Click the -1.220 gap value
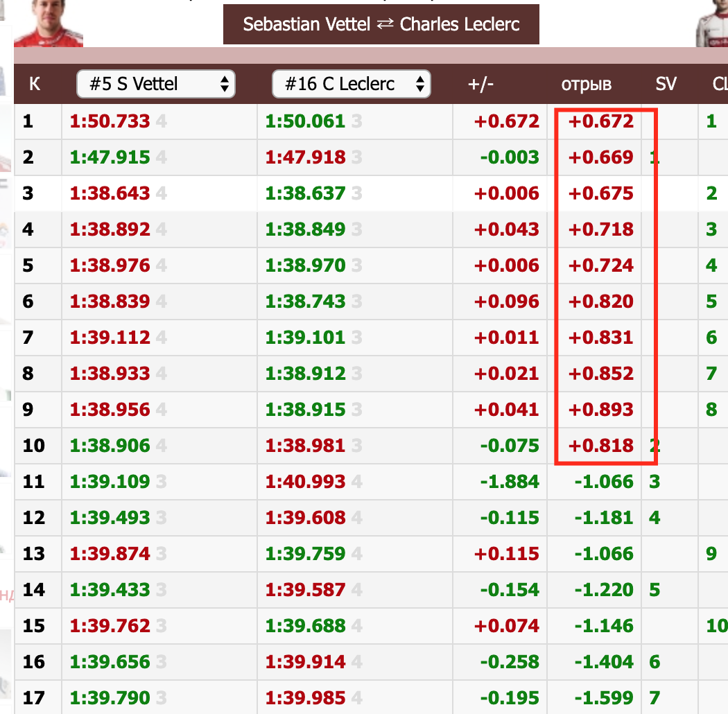 [x=604, y=590]
